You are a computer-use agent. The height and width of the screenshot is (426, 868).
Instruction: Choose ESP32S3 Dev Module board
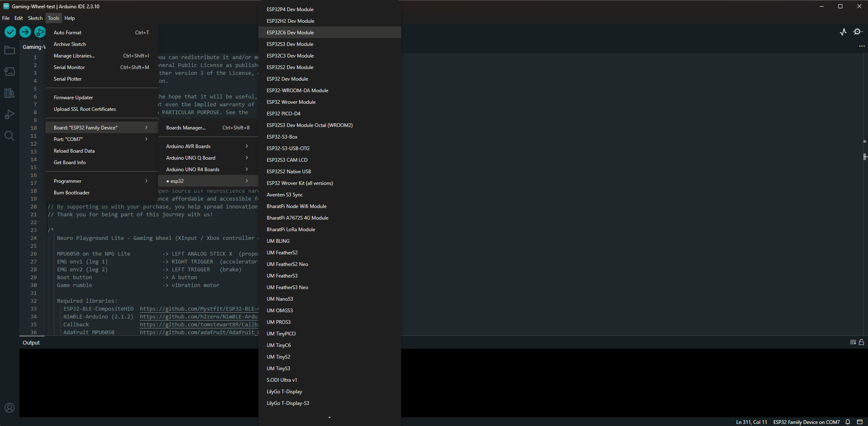(x=330, y=44)
